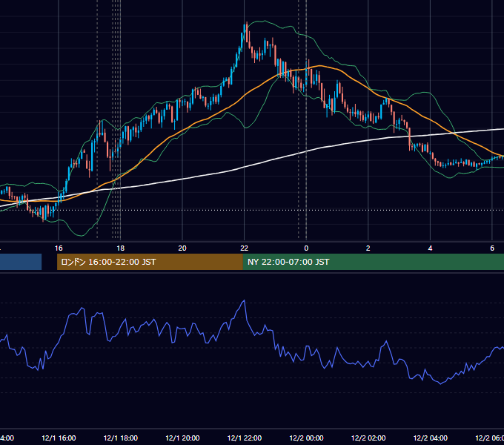The height and width of the screenshot is (445, 504).
Task: Click the 12/2 02:00 time label
Action: tap(368, 438)
